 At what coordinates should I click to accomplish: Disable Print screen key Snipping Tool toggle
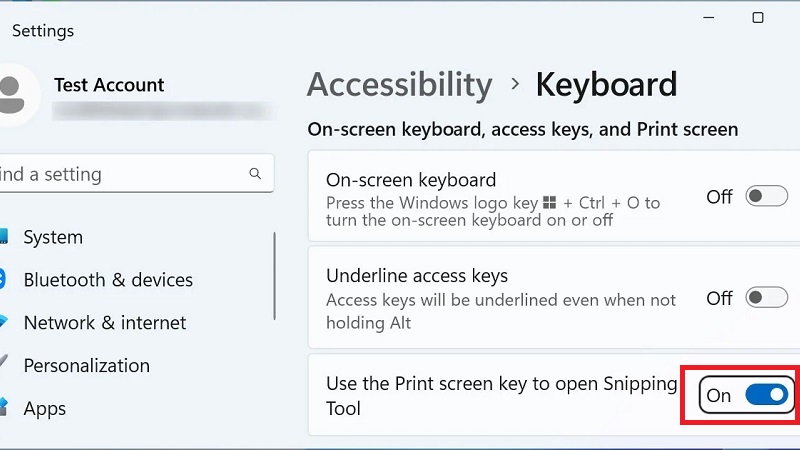coord(767,395)
